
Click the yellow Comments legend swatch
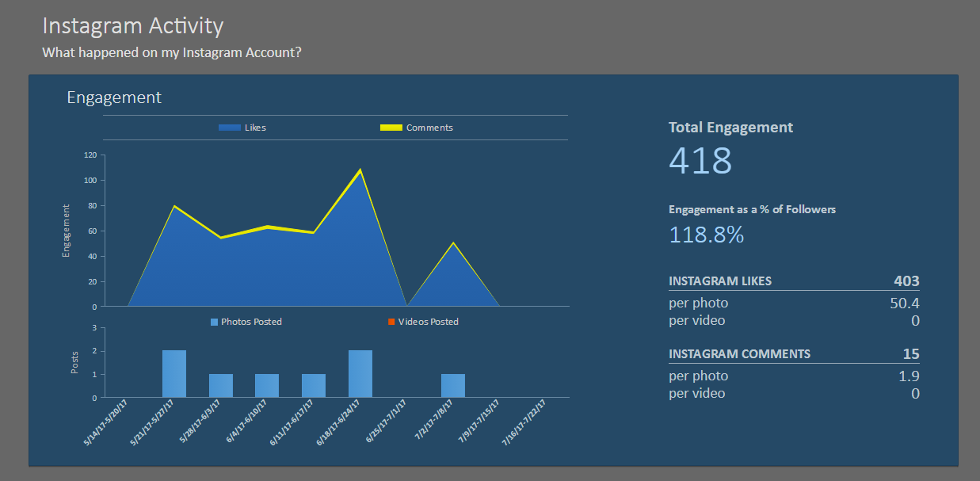[391, 128]
